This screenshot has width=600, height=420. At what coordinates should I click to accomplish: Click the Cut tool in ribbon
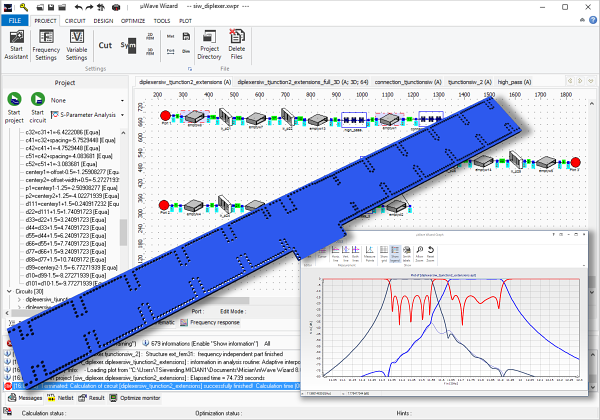click(x=105, y=45)
